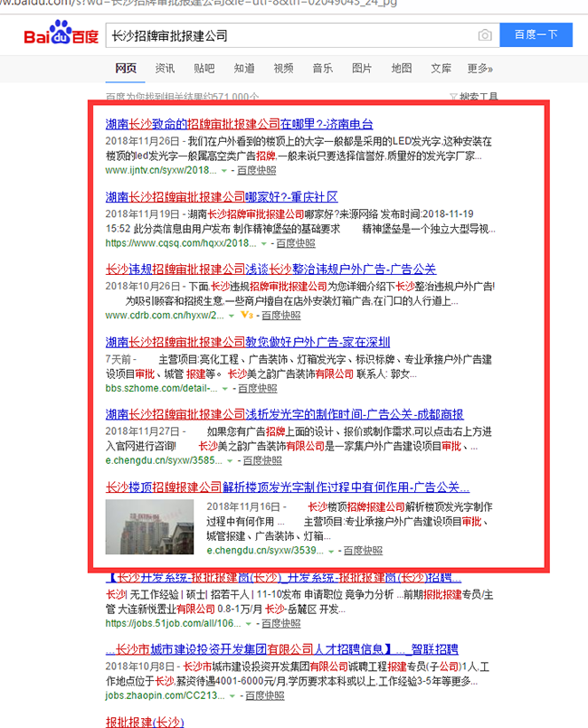Click the 百度一下 search button
This screenshot has width=588, height=728.
tap(536, 35)
